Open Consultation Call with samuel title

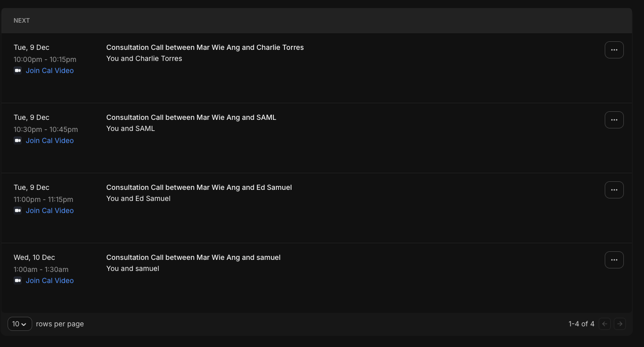click(x=193, y=257)
